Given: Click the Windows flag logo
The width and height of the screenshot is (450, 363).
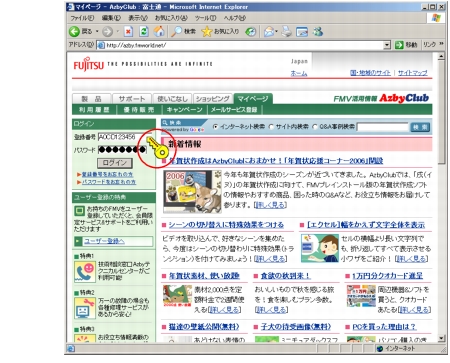Looking at the screenshot, I should pyautogui.click(x=436, y=18).
